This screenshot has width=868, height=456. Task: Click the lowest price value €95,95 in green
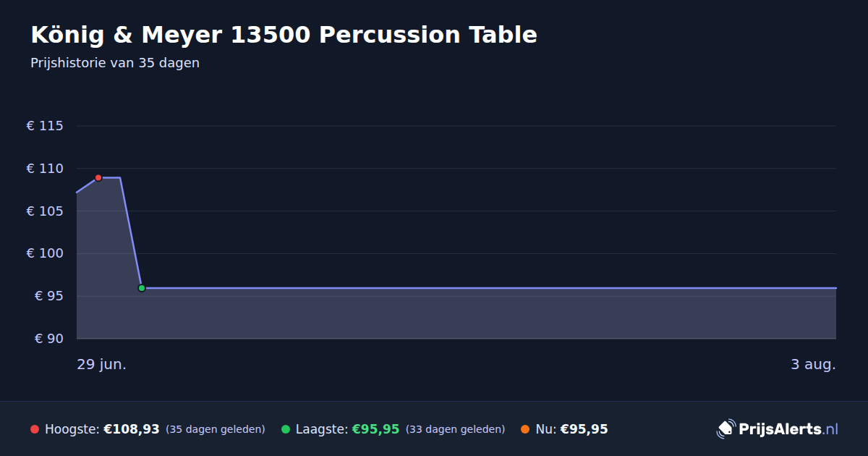pyautogui.click(x=375, y=429)
